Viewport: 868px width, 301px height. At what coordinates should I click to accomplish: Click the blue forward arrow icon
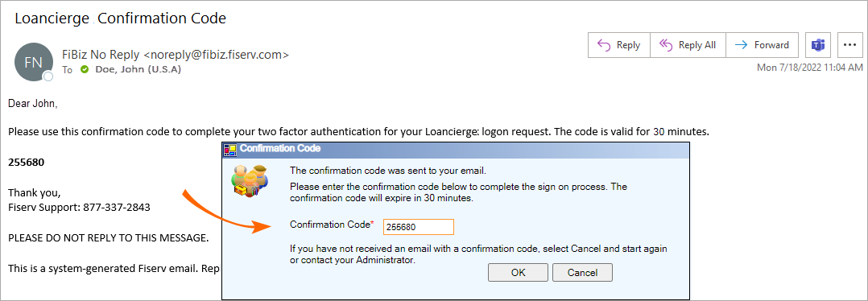[741, 45]
